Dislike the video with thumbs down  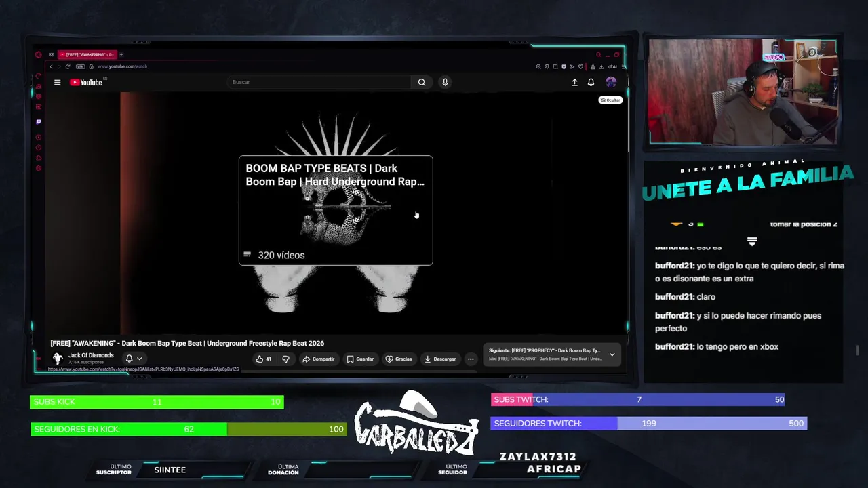285,359
